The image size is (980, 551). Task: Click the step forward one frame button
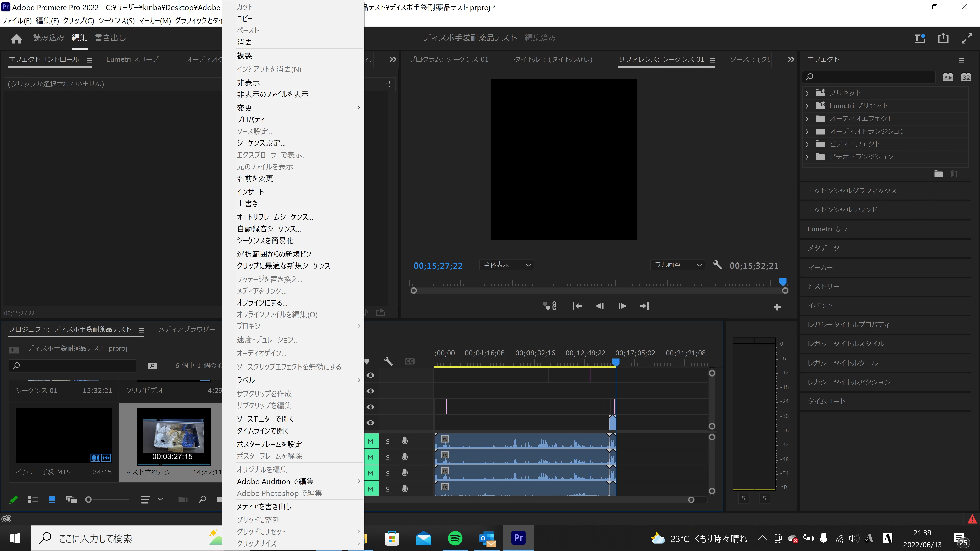coord(622,306)
